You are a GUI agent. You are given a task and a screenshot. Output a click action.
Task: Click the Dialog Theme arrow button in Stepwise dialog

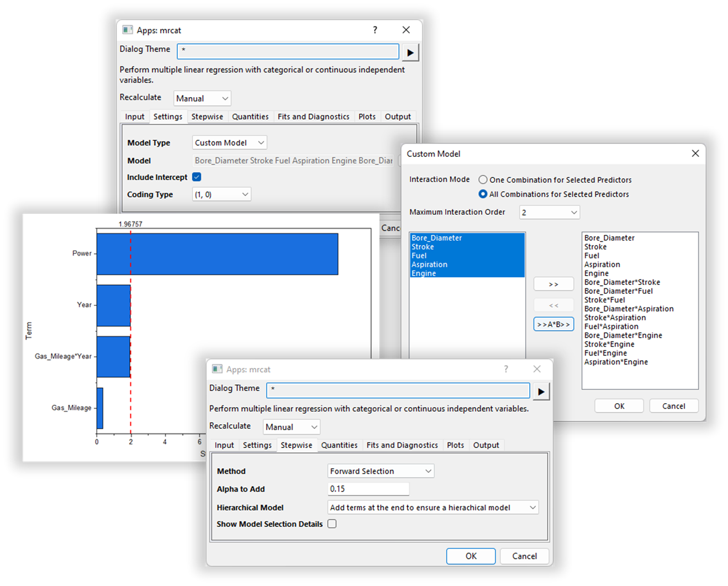click(x=541, y=392)
